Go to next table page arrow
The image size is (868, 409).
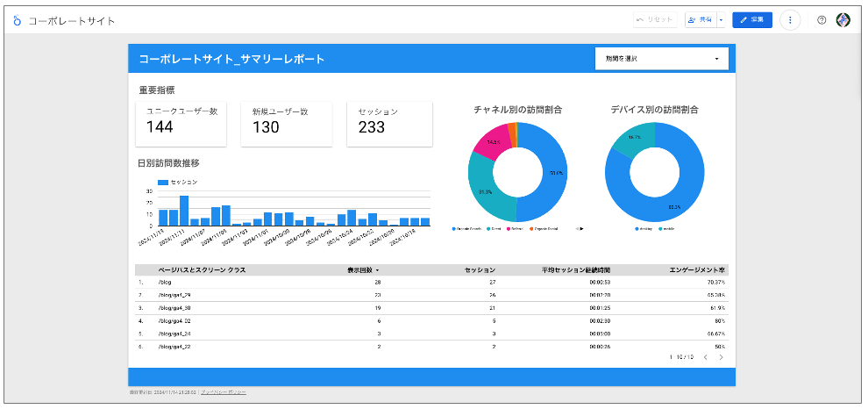[721, 357]
